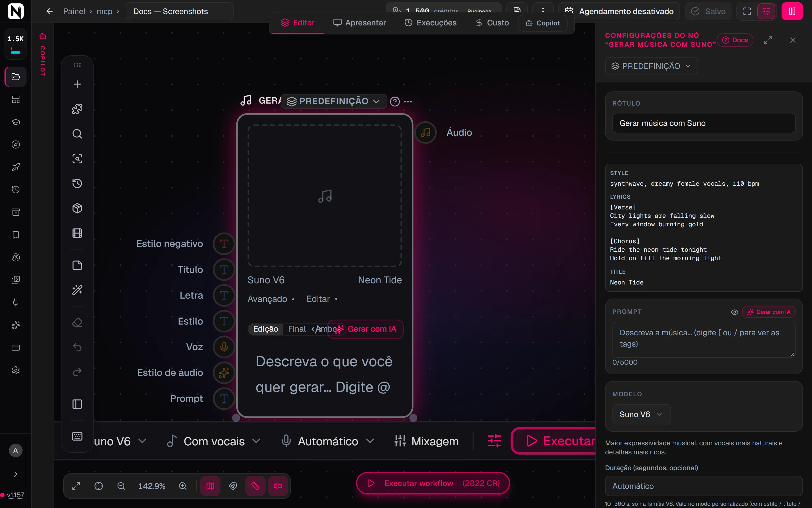Click Executar workflow button
This screenshot has width=812, height=508.
[433, 483]
